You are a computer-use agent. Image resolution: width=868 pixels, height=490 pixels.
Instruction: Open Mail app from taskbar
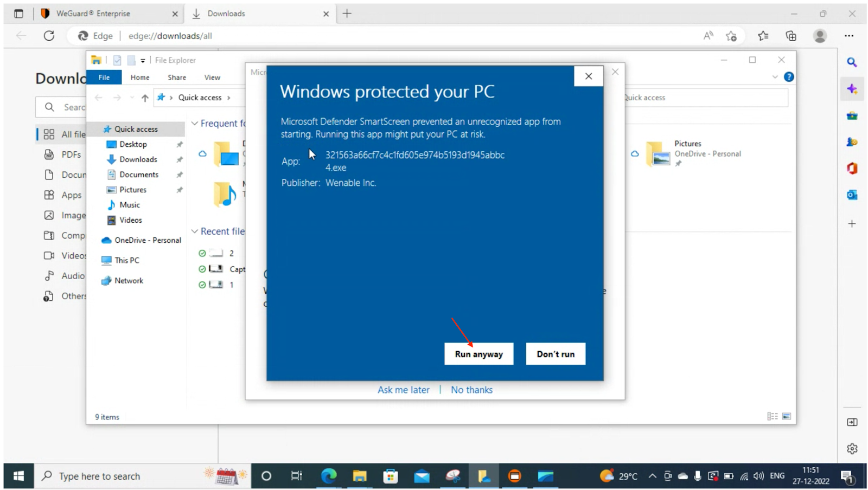pos(422,476)
